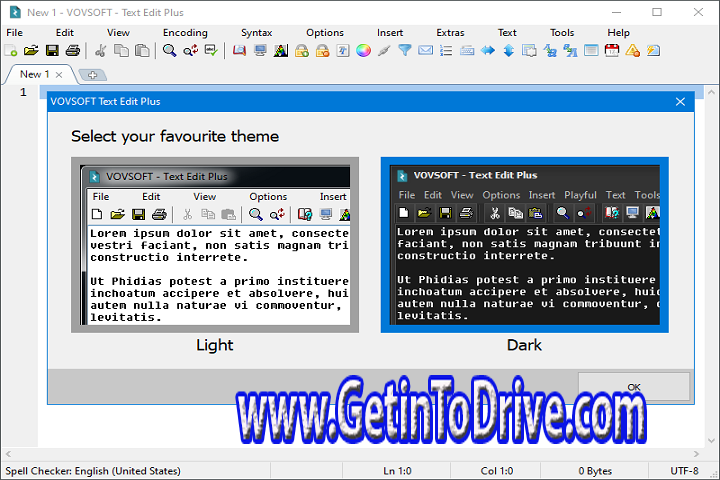
Task: Click the Cut scissors icon in main toolbar
Action: 101,51
